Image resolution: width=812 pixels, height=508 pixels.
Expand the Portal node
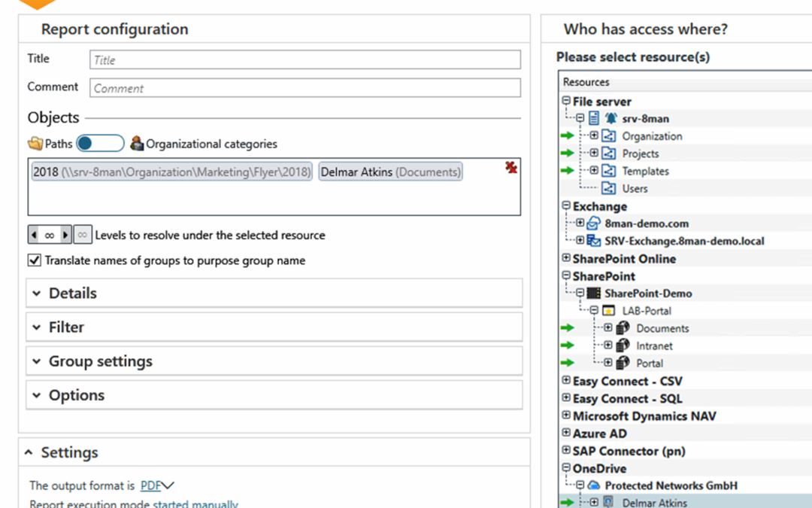[x=608, y=362]
